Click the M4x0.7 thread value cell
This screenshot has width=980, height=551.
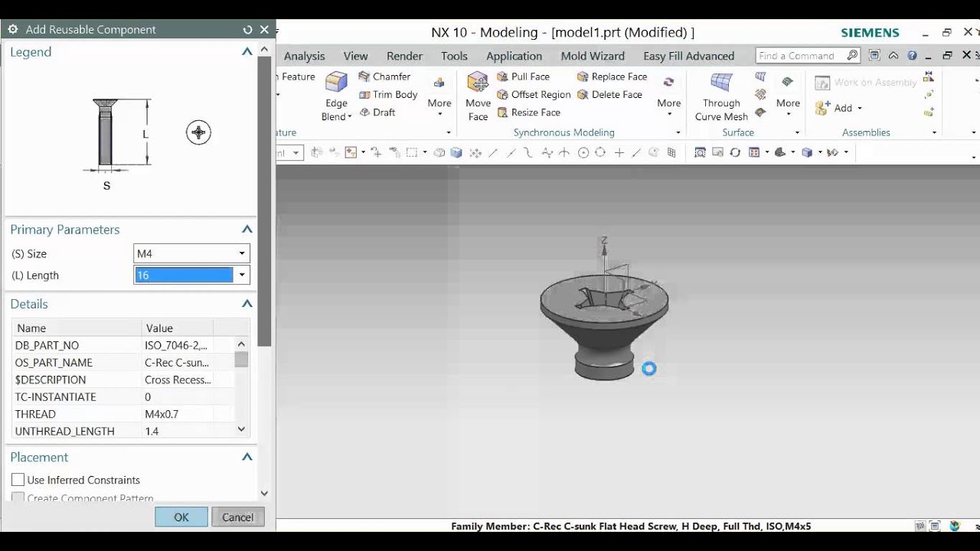pyautogui.click(x=178, y=414)
